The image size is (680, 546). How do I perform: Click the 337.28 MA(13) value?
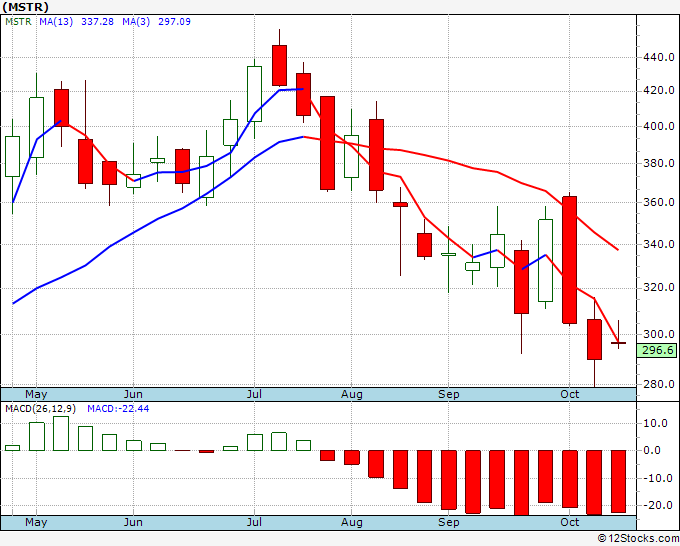97,22
